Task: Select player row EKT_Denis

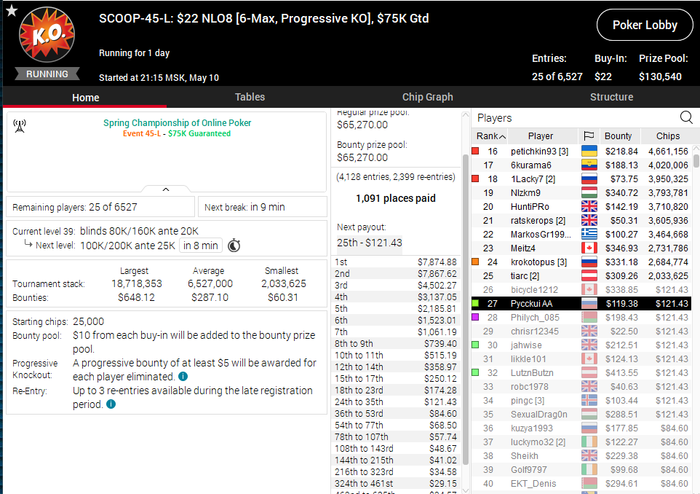Action: point(582,483)
